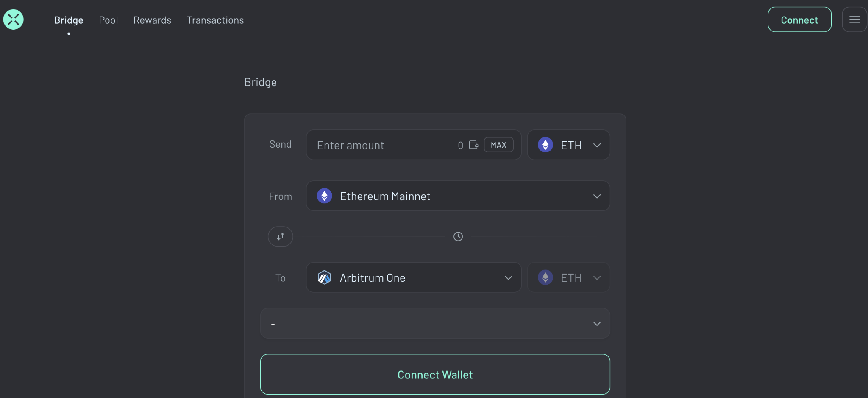This screenshot has height=398, width=868.
Task: Open the Send ETH token dropdown
Action: [x=597, y=145]
